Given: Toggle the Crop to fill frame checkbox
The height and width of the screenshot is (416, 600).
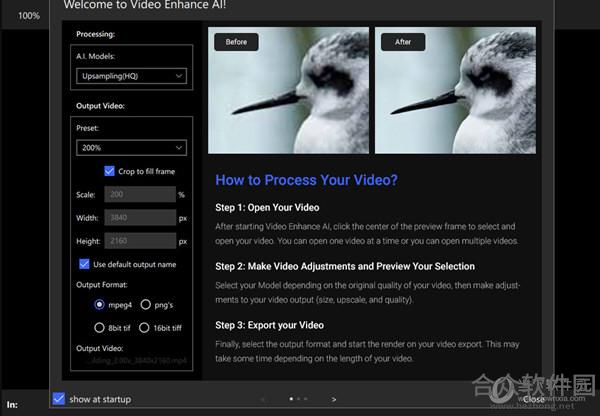Looking at the screenshot, I should point(109,171).
